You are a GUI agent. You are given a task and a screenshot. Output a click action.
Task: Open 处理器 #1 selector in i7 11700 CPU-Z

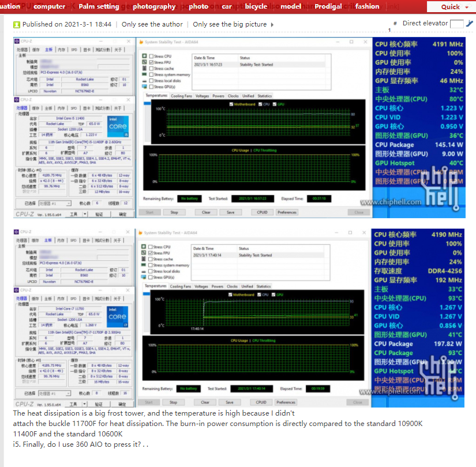55,393
